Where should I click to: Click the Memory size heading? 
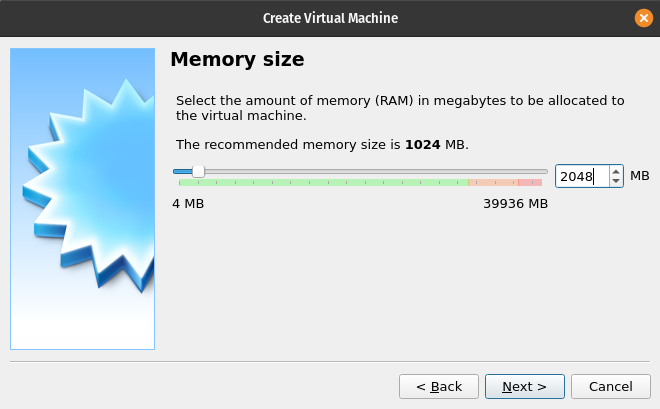point(237,60)
